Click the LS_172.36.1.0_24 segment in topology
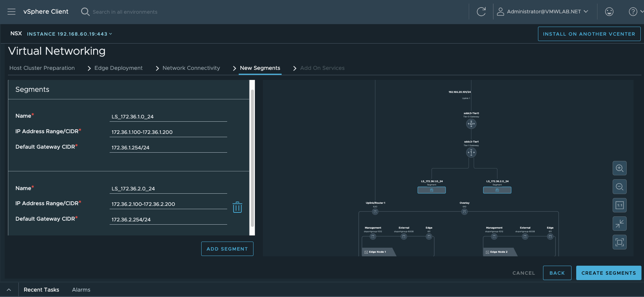This screenshot has height=297, width=644. click(x=432, y=190)
